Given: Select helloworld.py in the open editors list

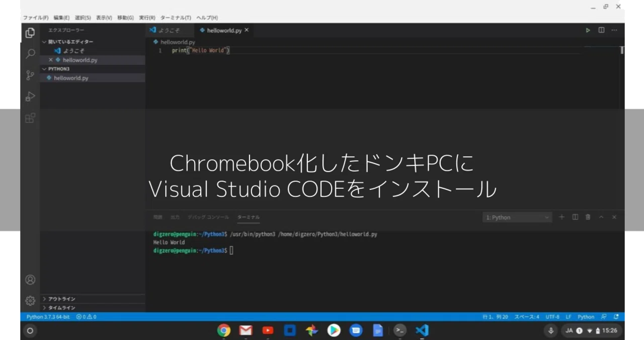Looking at the screenshot, I should click(x=93, y=60).
